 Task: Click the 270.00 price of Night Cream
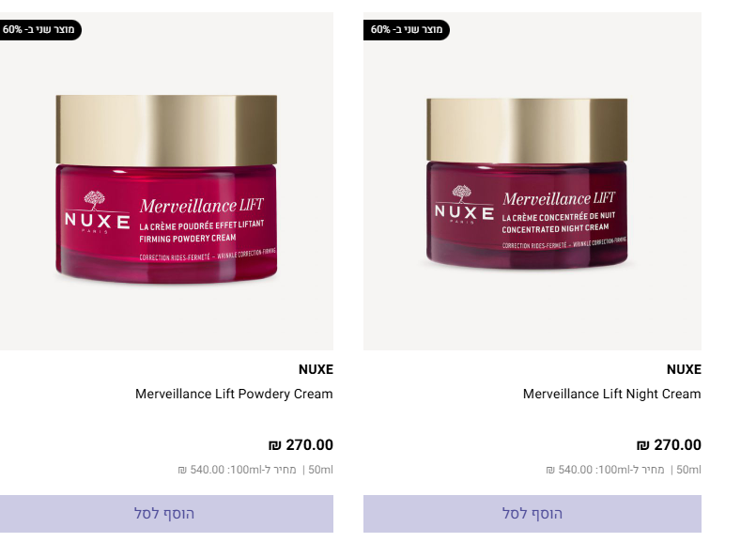pos(669,444)
